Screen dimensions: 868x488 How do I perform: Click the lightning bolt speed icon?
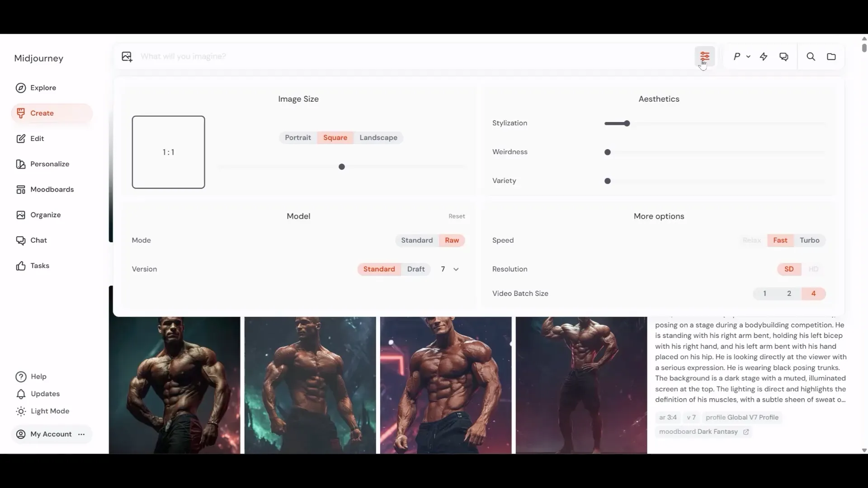point(764,56)
